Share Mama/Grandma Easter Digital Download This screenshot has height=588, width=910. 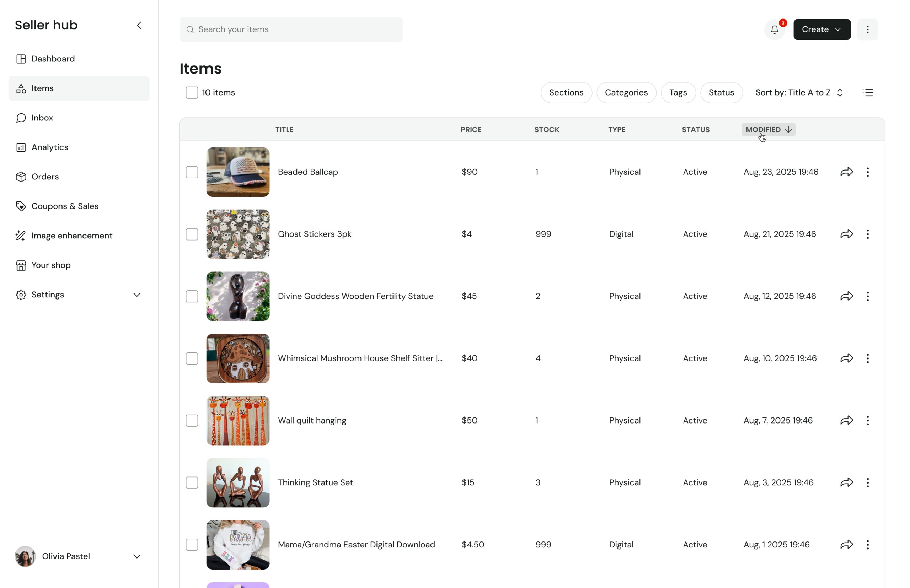point(847,545)
